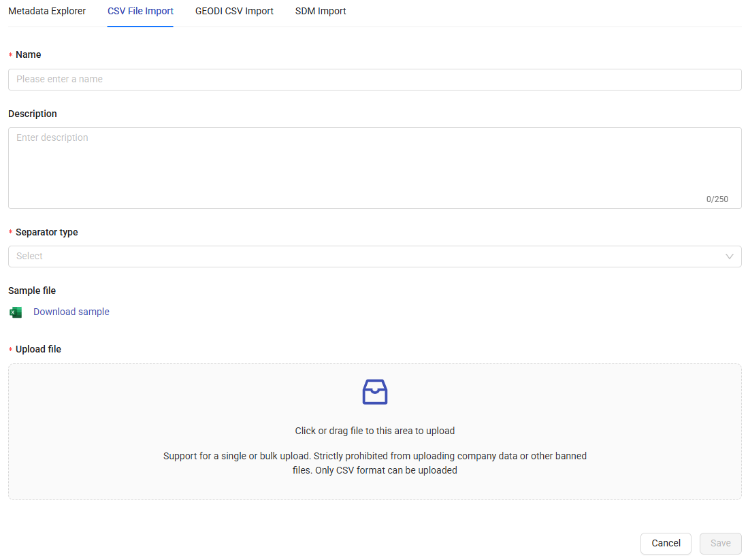
Task: Click the Separator type label
Action: (x=46, y=232)
